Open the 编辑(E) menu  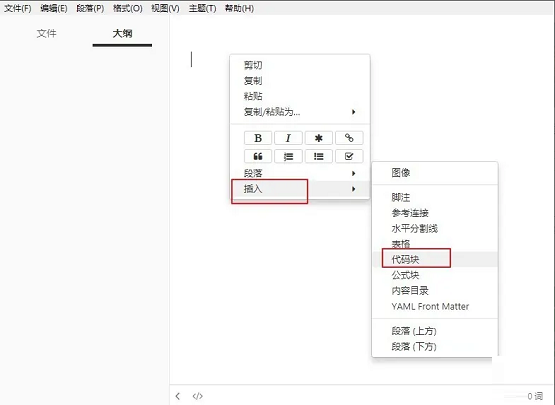point(54,8)
